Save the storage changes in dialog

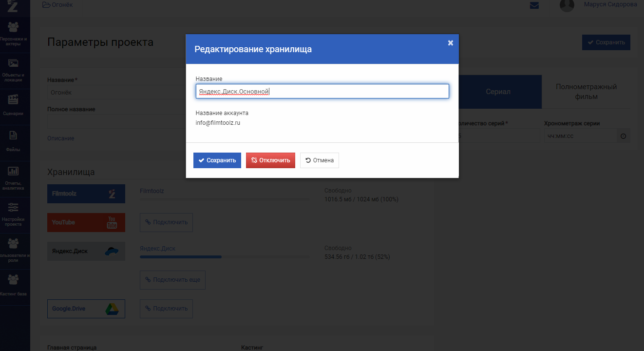tap(217, 160)
